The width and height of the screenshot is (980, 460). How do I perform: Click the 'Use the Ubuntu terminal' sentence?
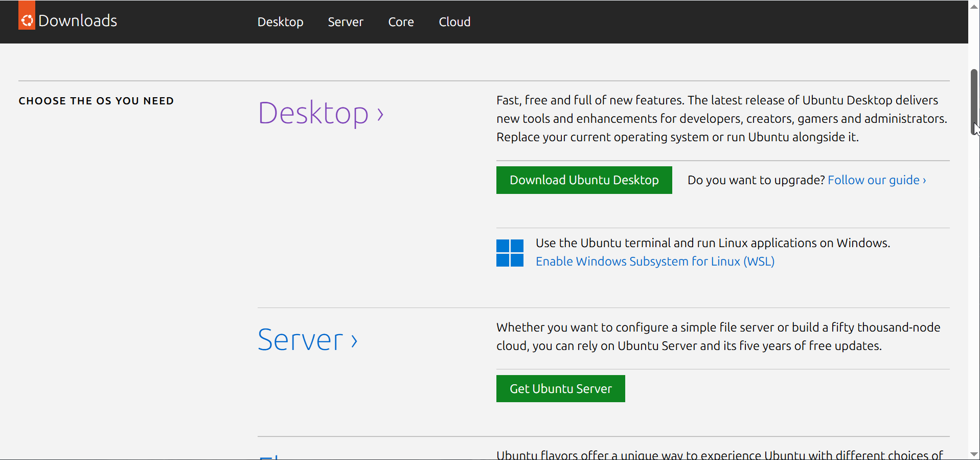[x=713, y=243]
